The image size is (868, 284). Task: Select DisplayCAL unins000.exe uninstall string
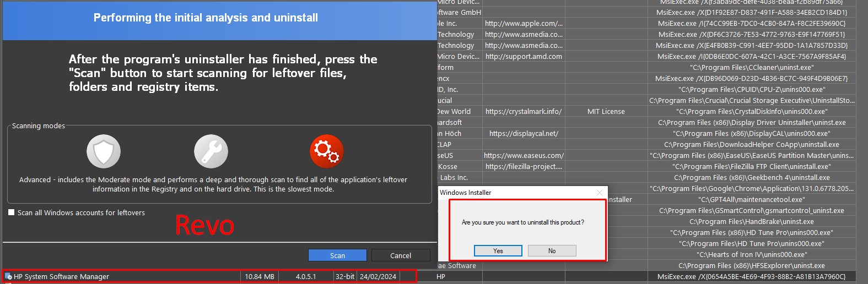(x=752, y=133)
